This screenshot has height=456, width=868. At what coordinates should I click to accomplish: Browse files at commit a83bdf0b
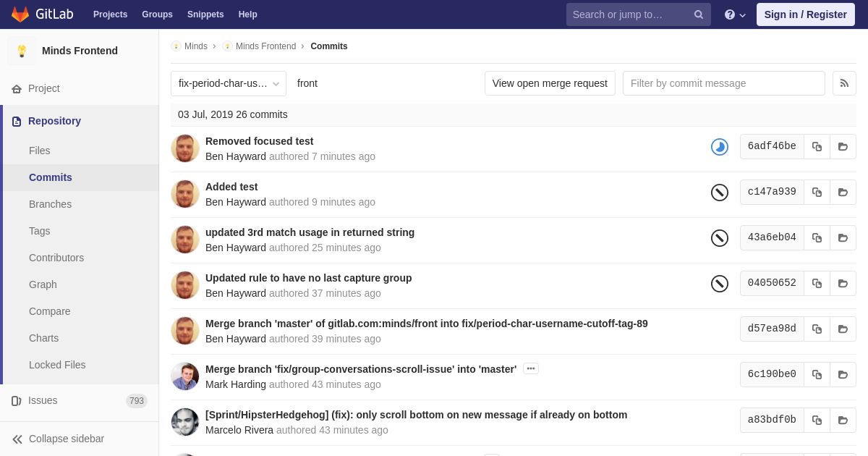pyautogui.click(x=843, y=420)
